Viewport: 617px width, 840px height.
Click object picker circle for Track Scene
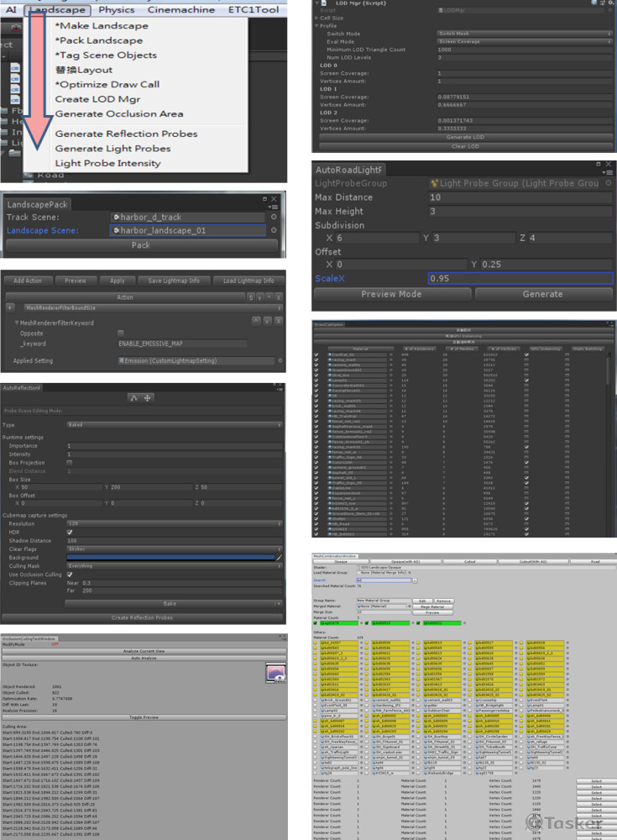pos(274,217)
